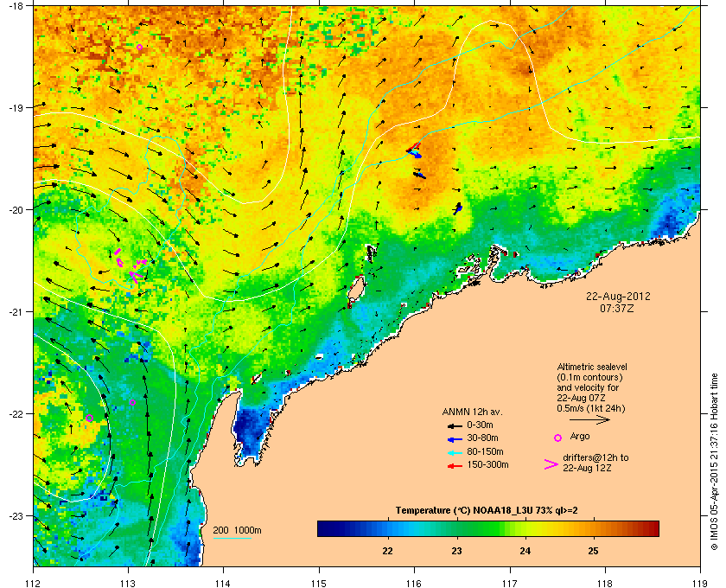The height and width of the screenshot is (588, 726).
Task: Click the drifters@12h to label
Action: pos(595,457)
